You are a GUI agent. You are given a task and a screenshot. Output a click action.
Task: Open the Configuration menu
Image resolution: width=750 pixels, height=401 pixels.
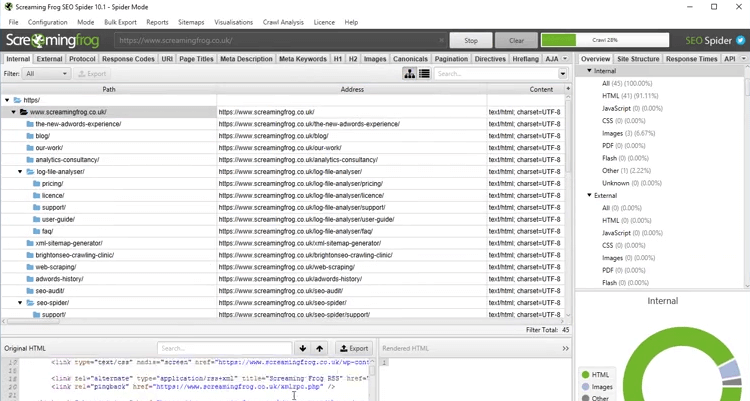point(47,22)
